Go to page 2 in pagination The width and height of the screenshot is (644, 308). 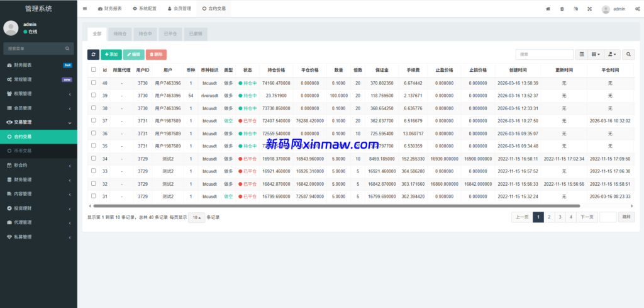click(x=549, y=217)
